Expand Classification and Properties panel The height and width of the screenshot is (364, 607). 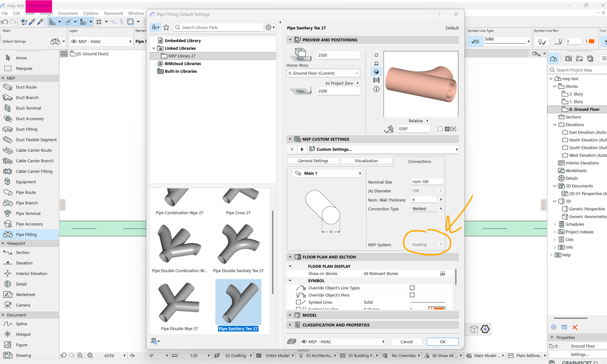click(x=290, y=325)
